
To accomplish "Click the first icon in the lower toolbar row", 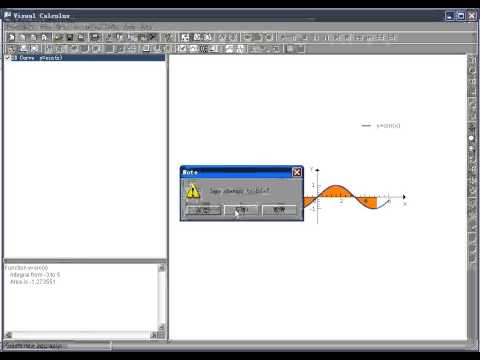I will (x=12, y=49).
